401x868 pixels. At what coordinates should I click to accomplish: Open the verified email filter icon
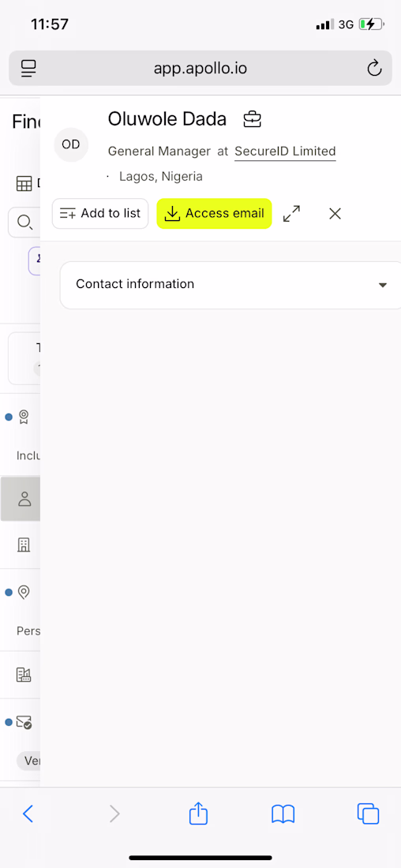click(24, 722)
